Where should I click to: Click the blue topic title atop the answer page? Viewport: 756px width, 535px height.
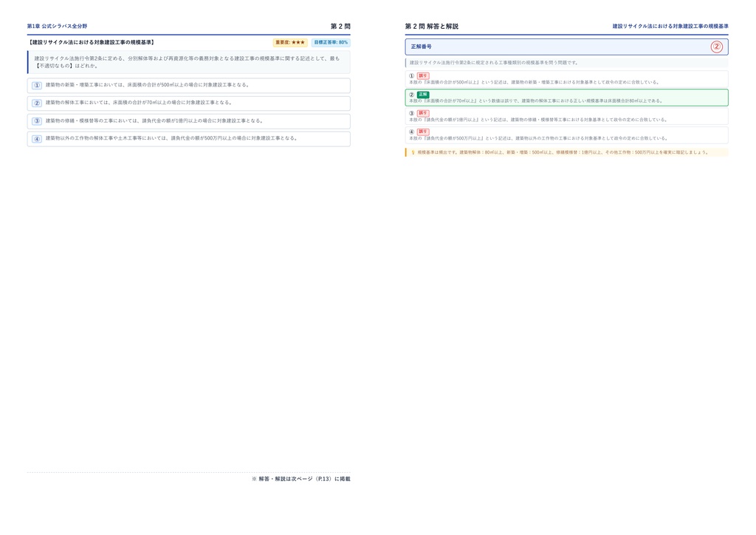click(x=670, y=26)
